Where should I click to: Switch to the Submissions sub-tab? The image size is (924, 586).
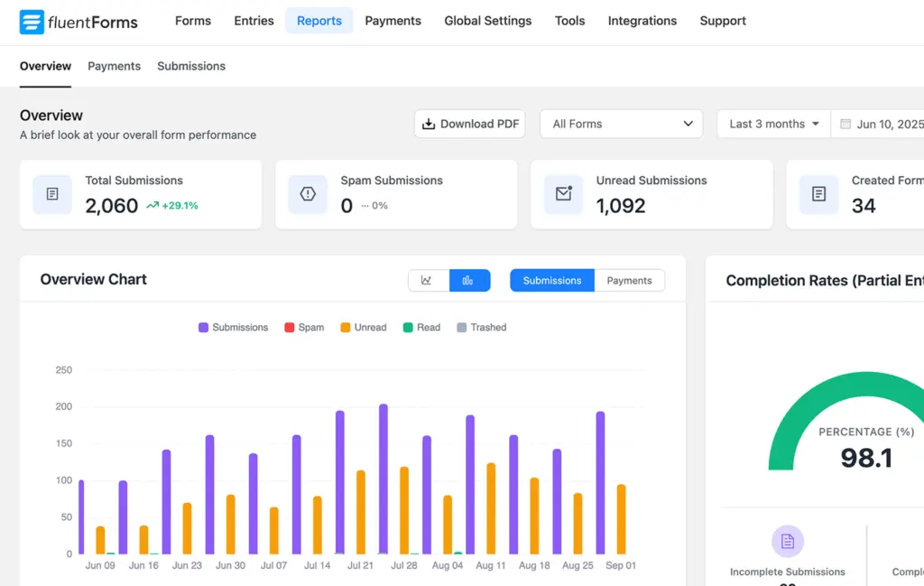coord(191,66)
